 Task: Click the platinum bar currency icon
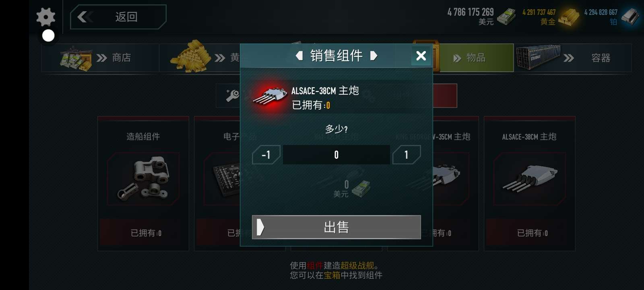[x=630, y=17]
